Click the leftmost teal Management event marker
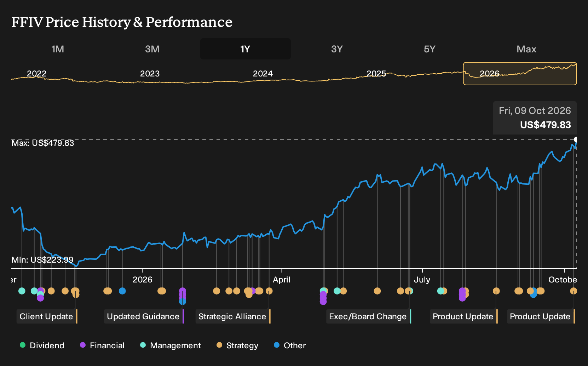Image resolution: width=588 pixels, height=366 pixels. (22, 291)
